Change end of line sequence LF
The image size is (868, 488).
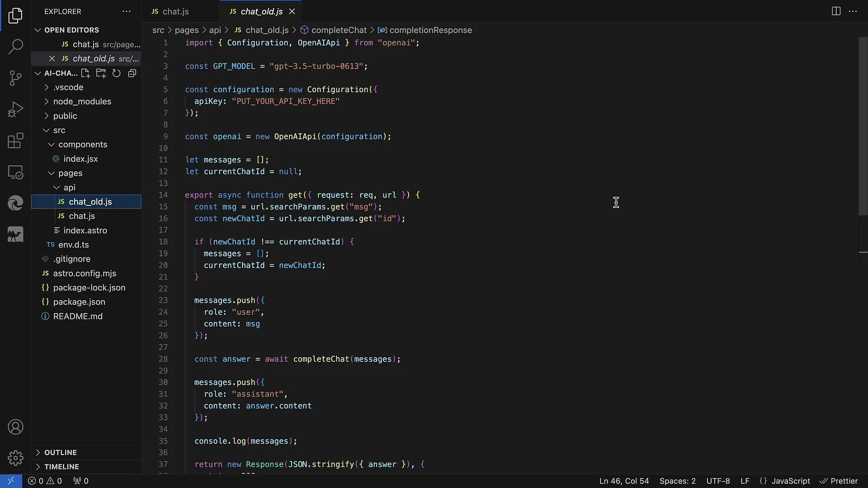tap(745, 481)
